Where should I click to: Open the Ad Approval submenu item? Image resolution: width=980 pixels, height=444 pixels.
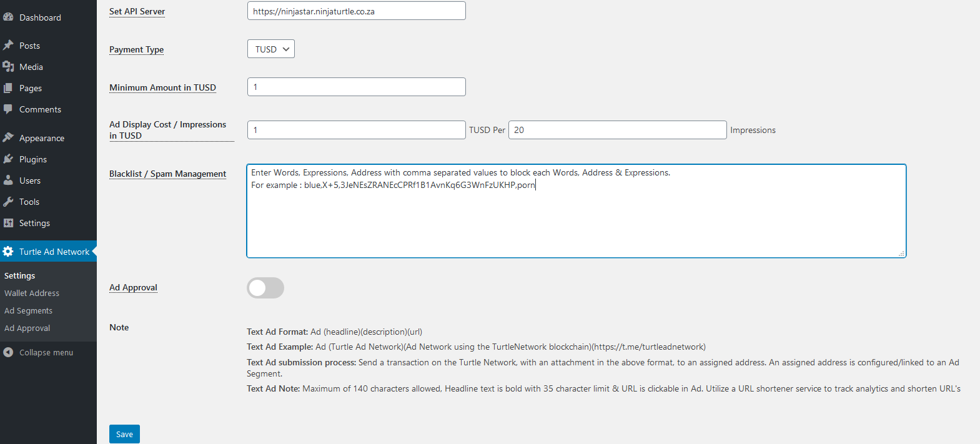(27, 328)
